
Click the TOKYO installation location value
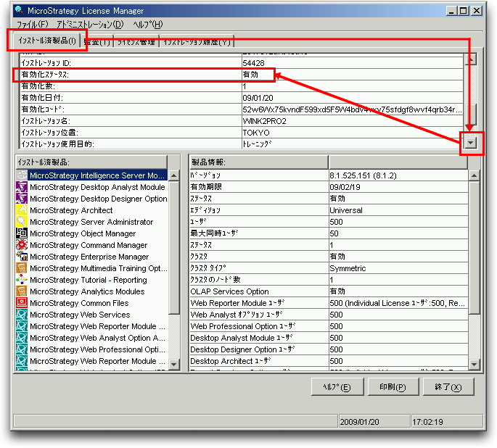click(256, 133)
